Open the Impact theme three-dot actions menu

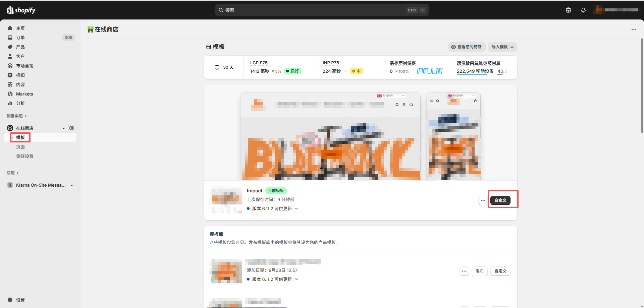(483, 200)
